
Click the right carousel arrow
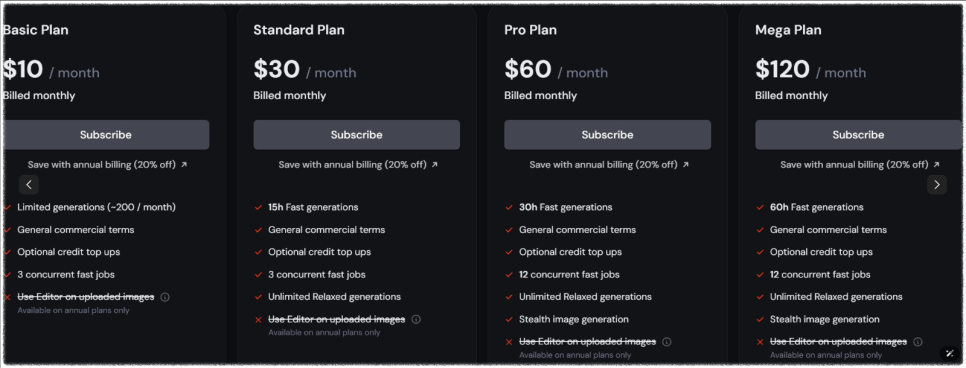coord(937,184)
